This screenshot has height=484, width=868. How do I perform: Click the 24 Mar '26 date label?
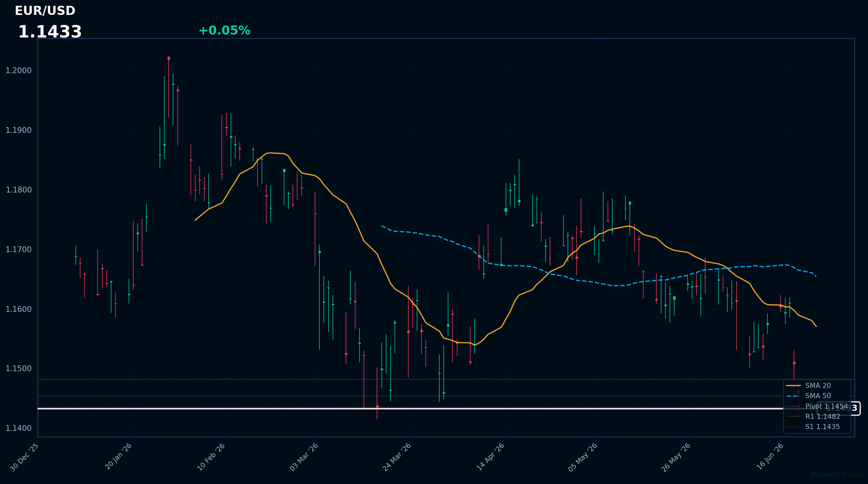pos(397,457)
